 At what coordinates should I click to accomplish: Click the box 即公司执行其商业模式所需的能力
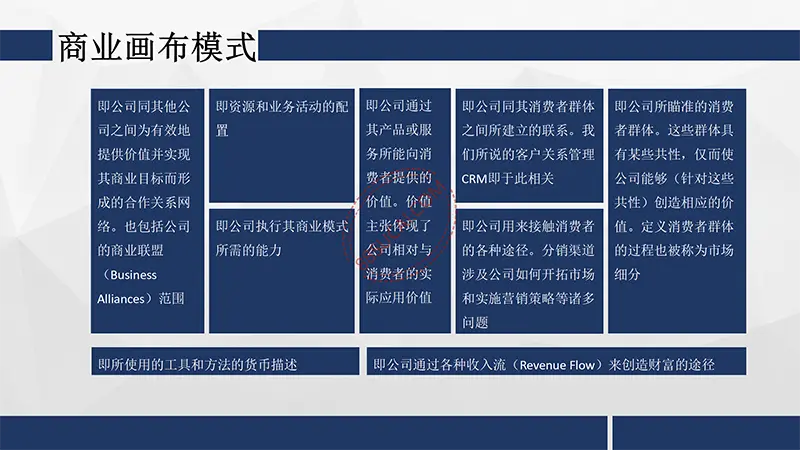click(x=282, y=270)
